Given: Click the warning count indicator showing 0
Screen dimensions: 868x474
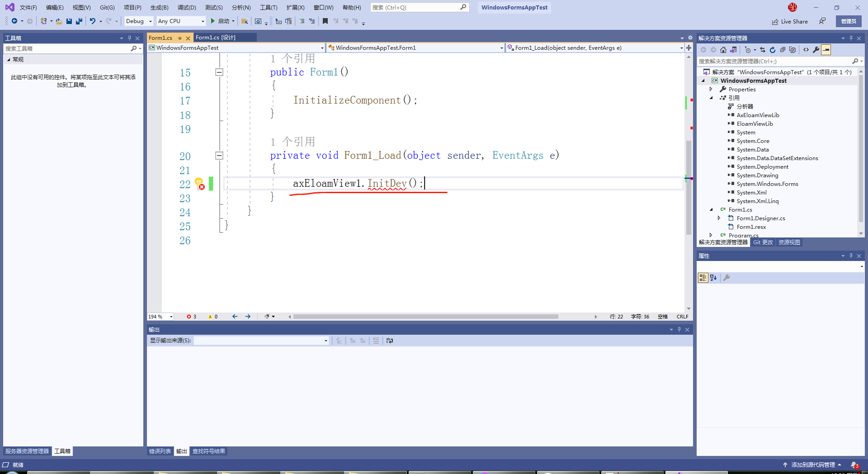Looking at the screenshot, I should pyautogui.click(x=212, y=317).
